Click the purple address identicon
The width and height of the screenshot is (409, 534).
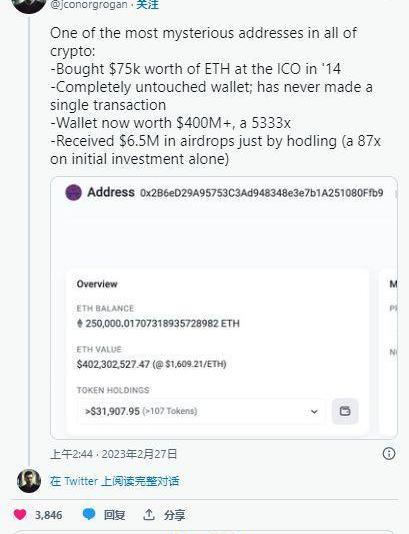coord(74,192)
